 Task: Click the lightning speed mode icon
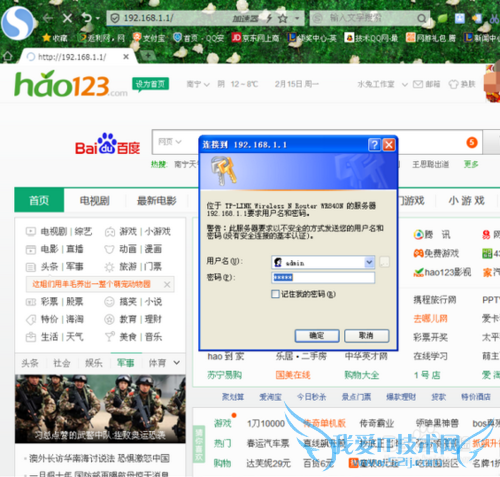[x=269, y=18]
